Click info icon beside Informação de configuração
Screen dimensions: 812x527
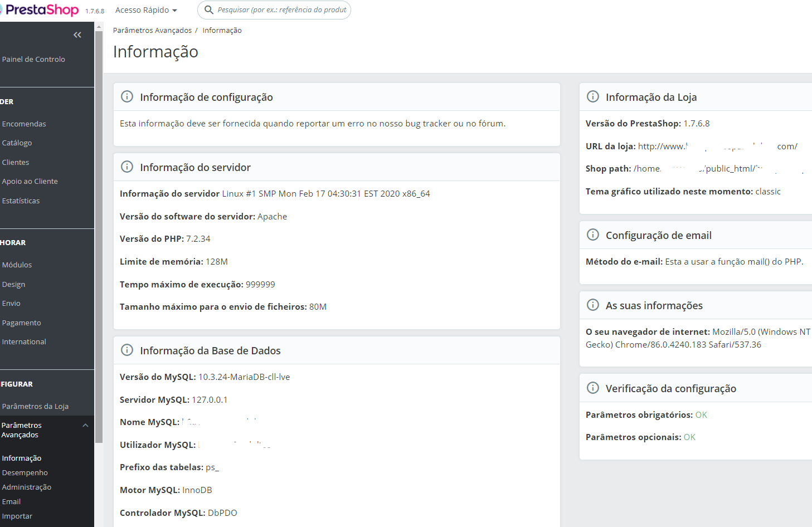(127, 96)
